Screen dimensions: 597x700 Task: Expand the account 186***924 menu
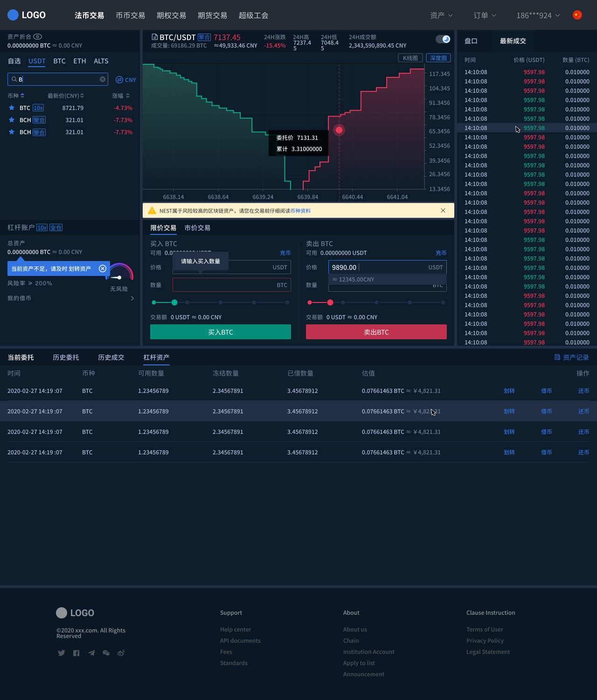coord(538,15)
